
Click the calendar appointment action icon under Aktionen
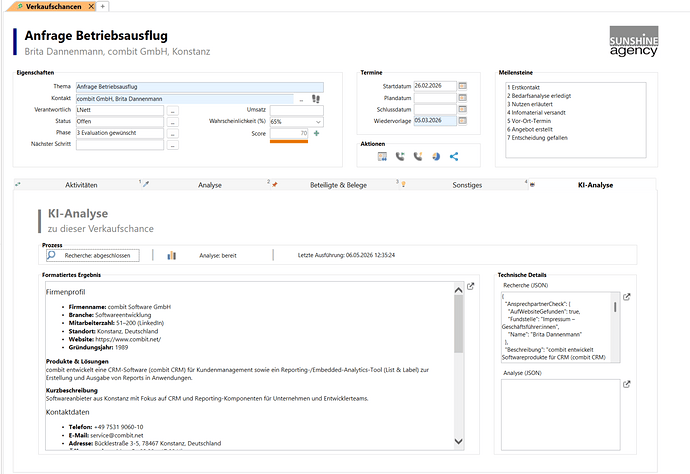(x=382, y=156)
